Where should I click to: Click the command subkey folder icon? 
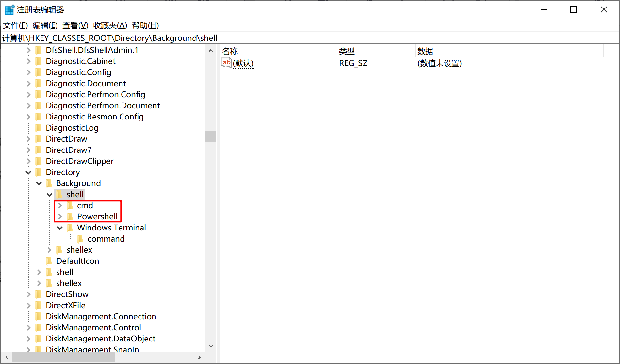[80, 239]
